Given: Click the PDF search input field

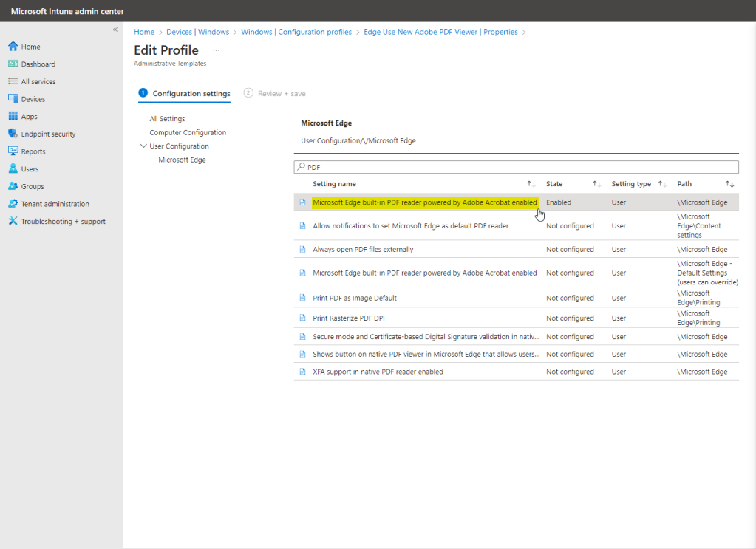Looking at the screenshot, I should pos(517,168).
